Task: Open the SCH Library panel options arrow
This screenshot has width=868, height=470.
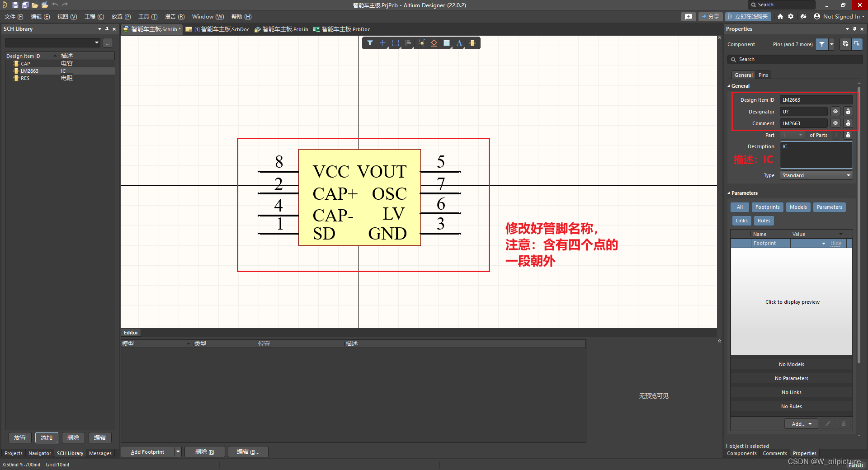Action: pos(99,29)
